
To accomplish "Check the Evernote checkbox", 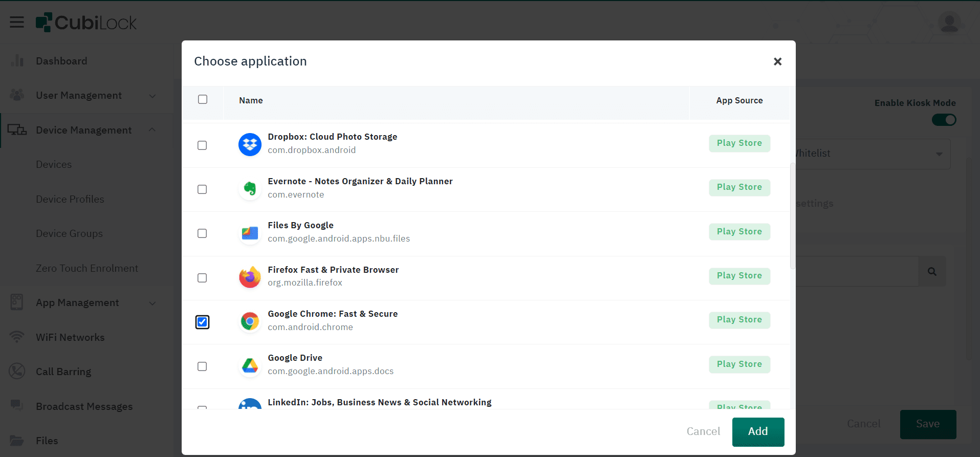I will coord(202,189).
